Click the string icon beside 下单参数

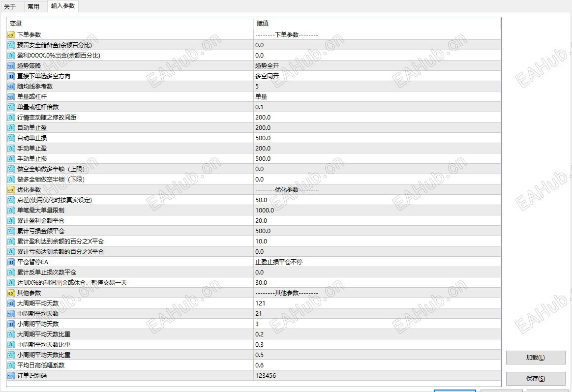(11, 34)
